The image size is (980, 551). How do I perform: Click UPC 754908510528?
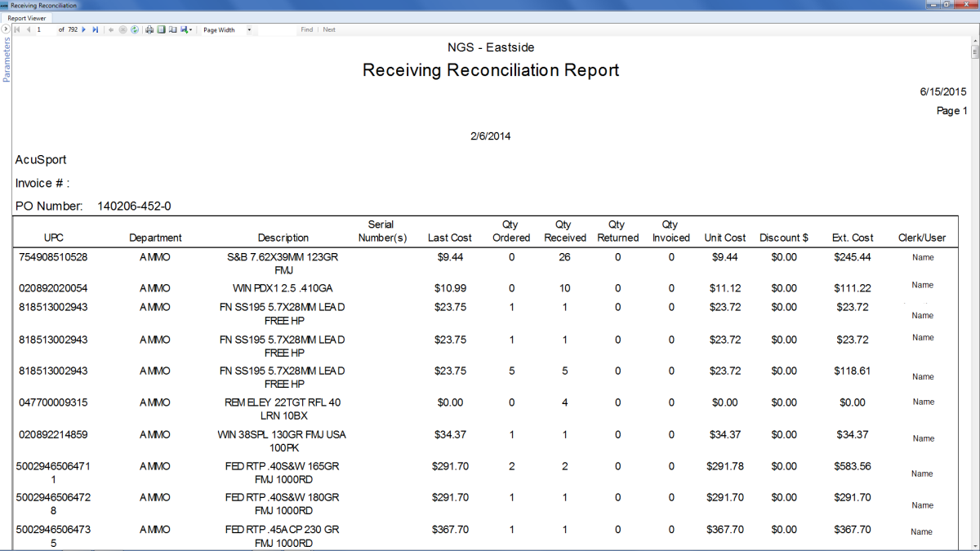pyautogui.click(x=54, y=257)
